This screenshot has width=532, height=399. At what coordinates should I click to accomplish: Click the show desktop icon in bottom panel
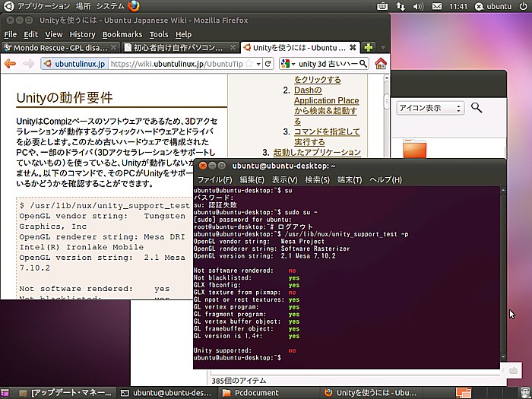click(5, 393)
